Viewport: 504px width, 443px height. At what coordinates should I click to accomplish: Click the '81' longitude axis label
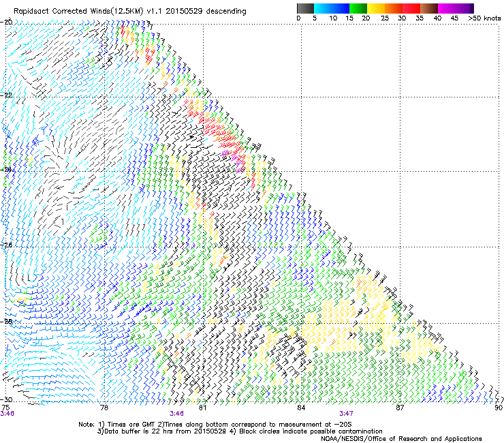[x=202, y=408]
